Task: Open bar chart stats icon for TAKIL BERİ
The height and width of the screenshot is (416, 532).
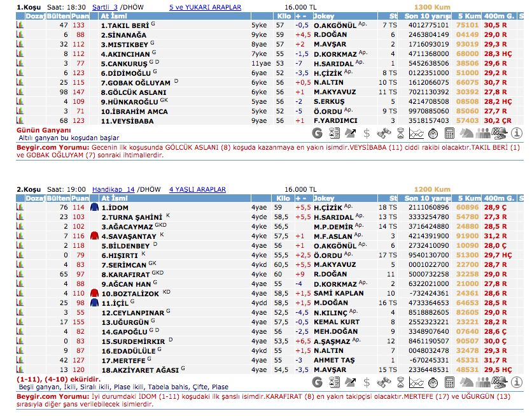Action: [x=20, y=25]
